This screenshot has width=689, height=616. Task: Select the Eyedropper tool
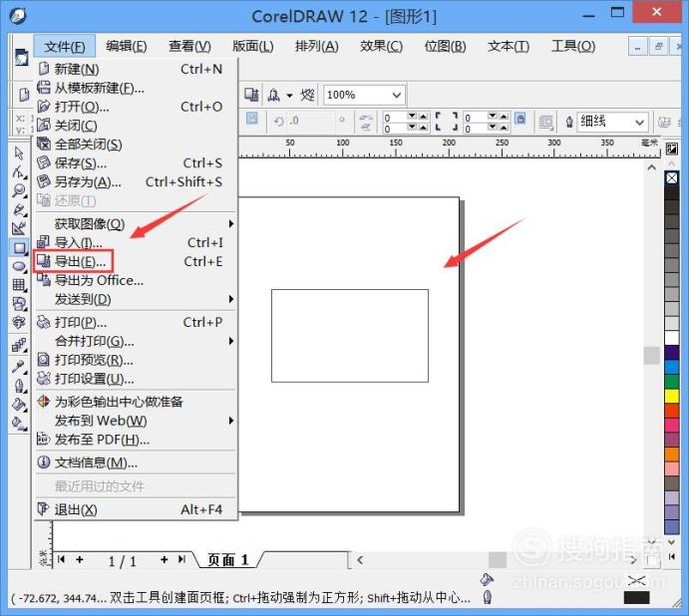click(19, 366)
